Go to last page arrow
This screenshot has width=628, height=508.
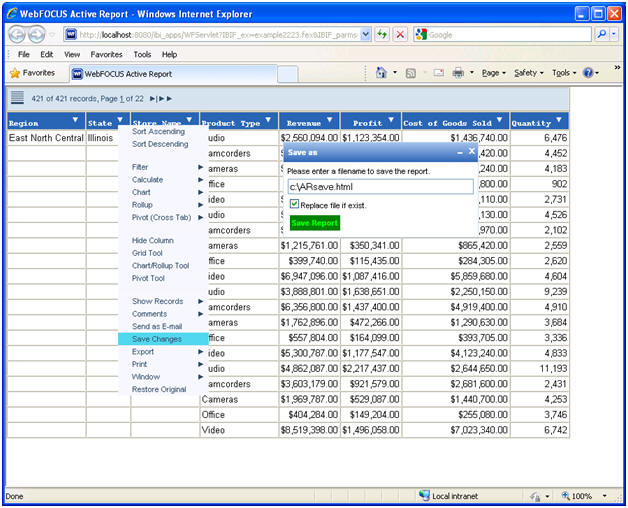(170, 99)
